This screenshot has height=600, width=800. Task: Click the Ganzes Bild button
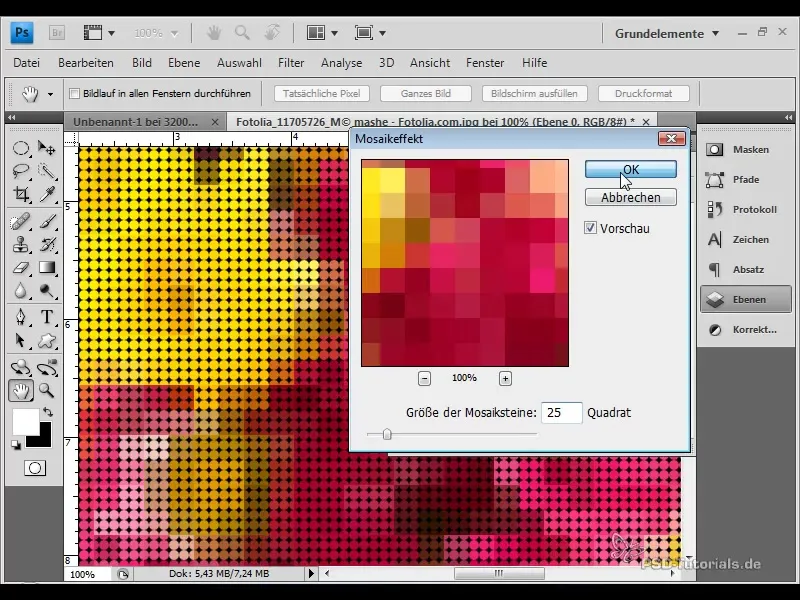[x=426, y=93]
